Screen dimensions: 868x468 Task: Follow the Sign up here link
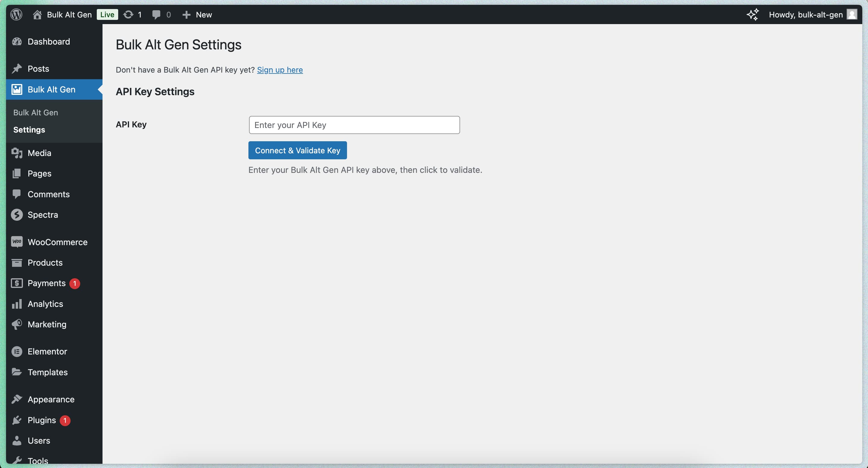[280, 70]
